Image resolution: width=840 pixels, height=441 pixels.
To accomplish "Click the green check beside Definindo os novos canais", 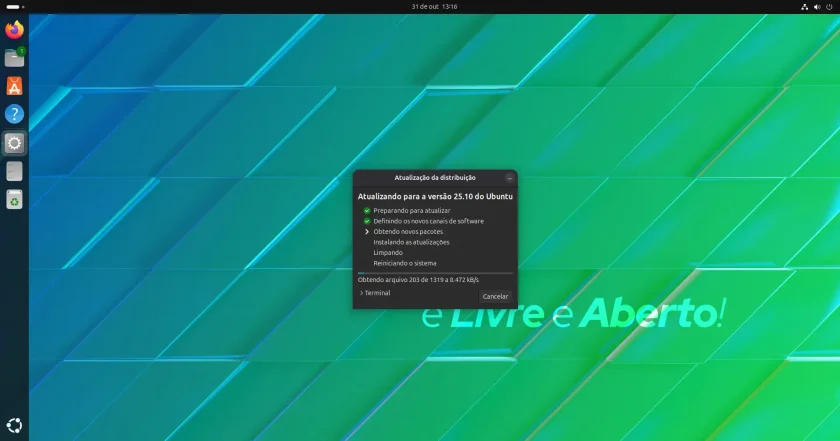I will pyautogui.click(x=367, y=221).
